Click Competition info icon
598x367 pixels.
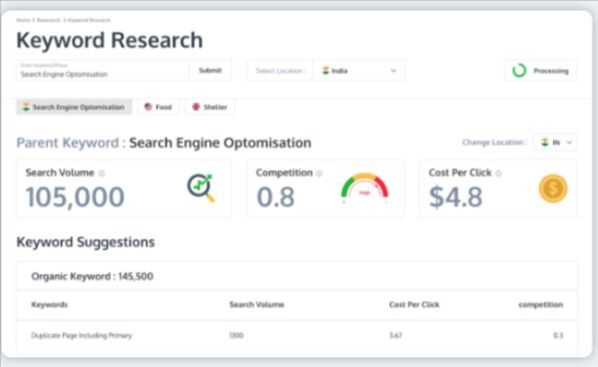pos(319,173)
